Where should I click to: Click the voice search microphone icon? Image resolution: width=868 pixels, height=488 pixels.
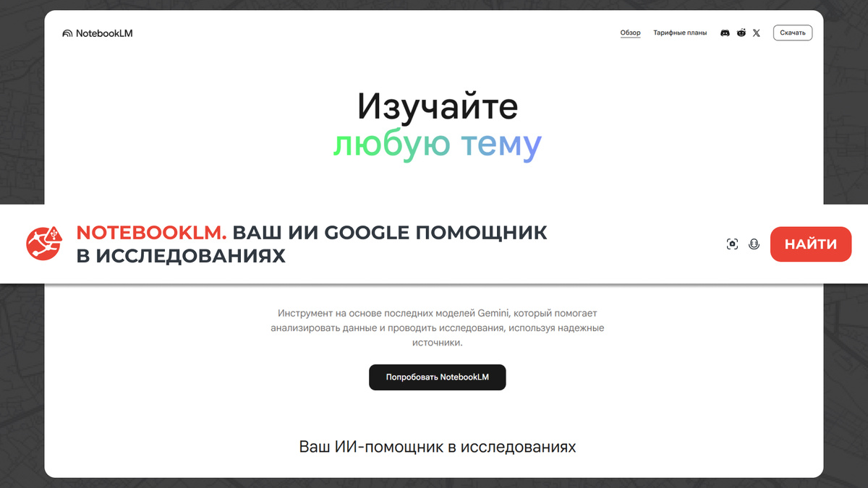click(754, 244)
